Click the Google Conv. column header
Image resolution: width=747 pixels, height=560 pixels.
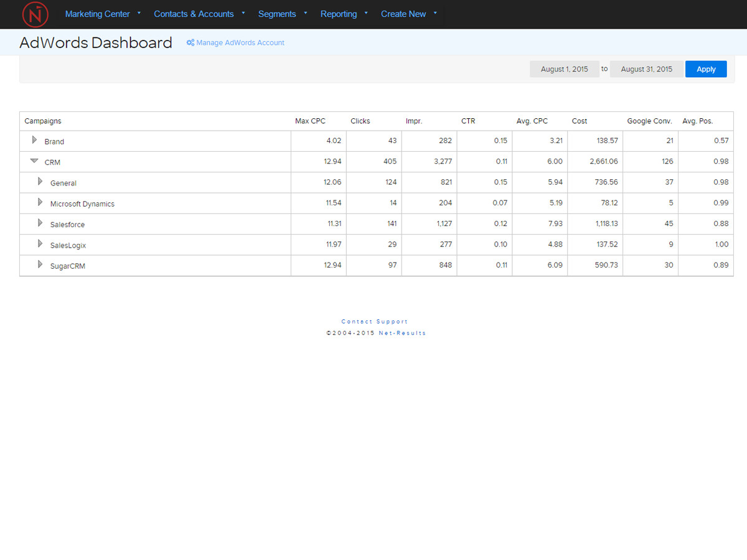[650, 121]
